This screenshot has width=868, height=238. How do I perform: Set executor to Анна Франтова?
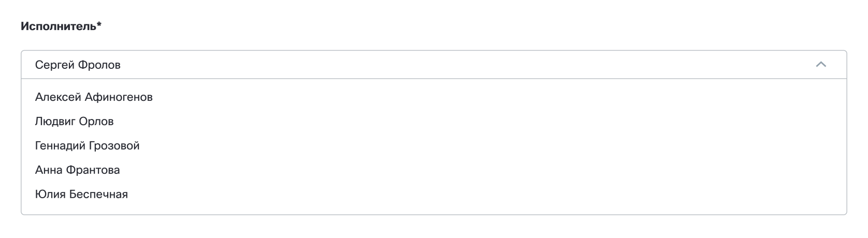tap(77, 170)
